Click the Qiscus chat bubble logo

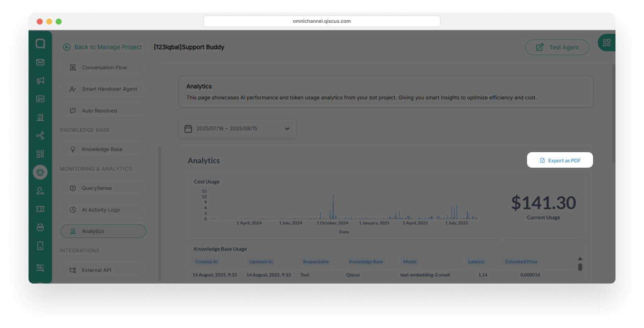coord(40,44)
